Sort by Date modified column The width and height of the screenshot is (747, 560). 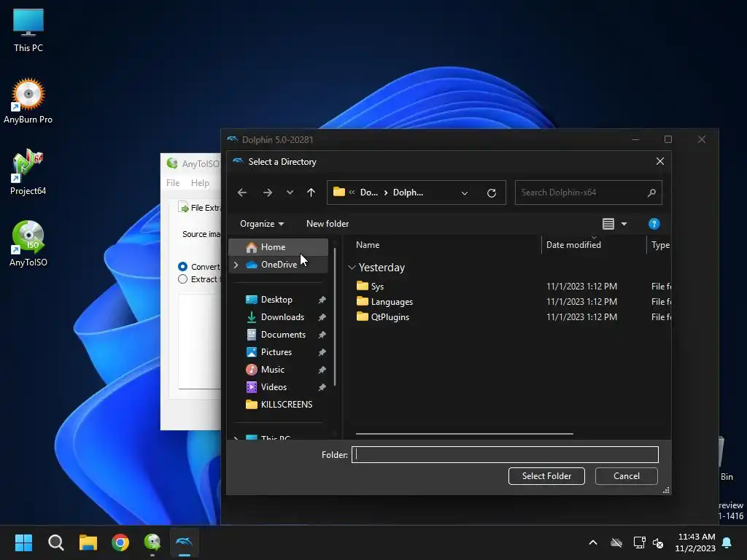click(573, 245)
